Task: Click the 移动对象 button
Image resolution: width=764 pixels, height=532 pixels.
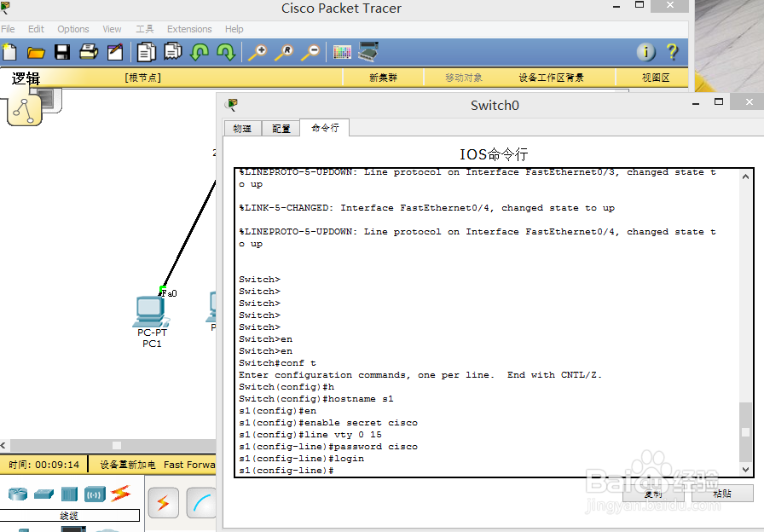Action: [463, 78]
